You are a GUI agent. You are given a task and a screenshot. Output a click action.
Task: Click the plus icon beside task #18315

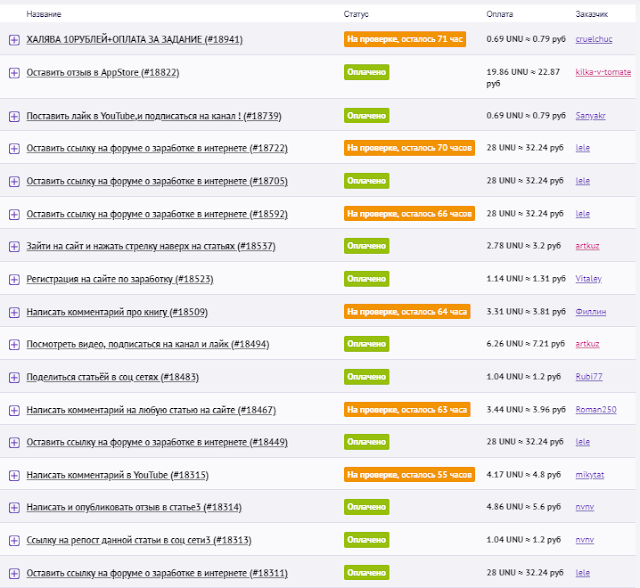14,475
